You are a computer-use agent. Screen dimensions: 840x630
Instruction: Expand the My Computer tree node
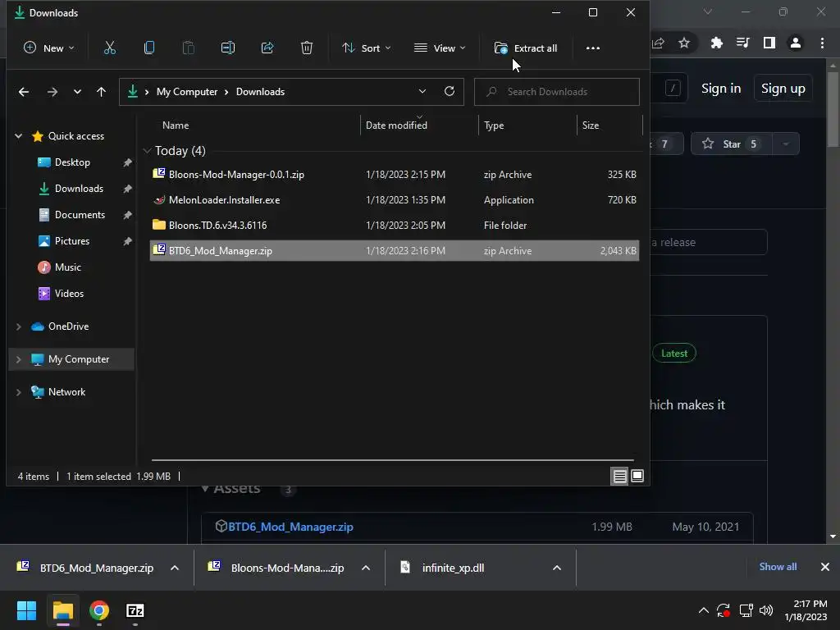tap(19, 359)
